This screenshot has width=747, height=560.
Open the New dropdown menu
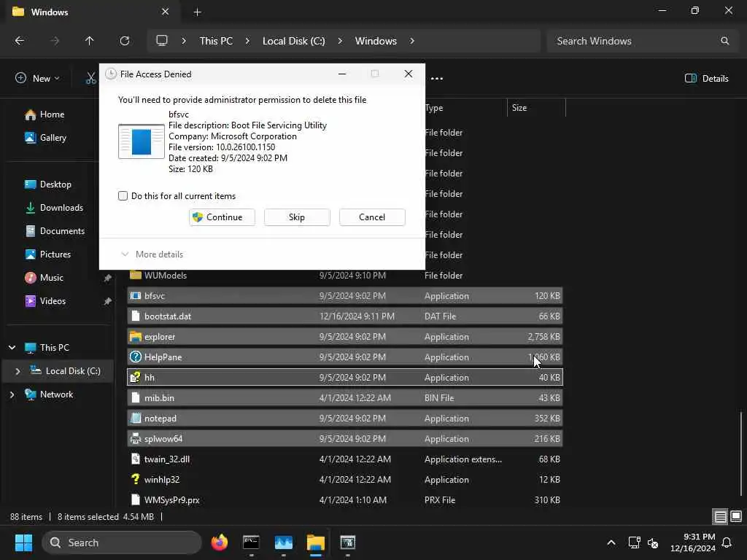tap(38, 79)
